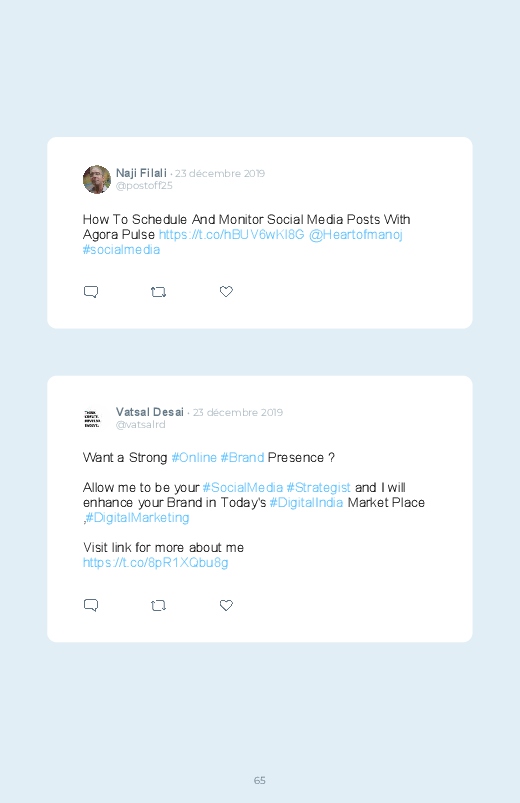520x803 pixels.
Task: Like Naji Filali's tweet with heart icon
Action: click(226, 291)
